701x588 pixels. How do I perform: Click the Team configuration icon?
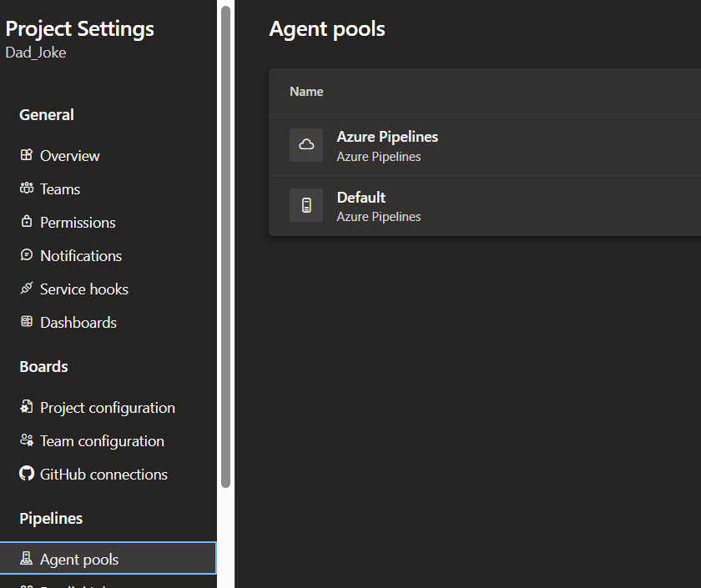(x=27, y=440)
